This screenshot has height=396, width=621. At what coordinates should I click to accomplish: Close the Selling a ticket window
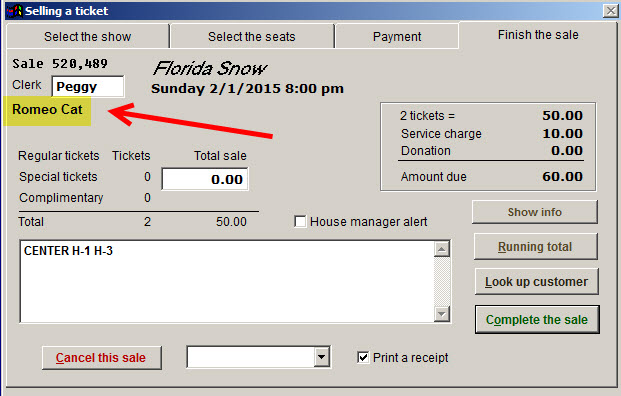(x=610, y=11)
